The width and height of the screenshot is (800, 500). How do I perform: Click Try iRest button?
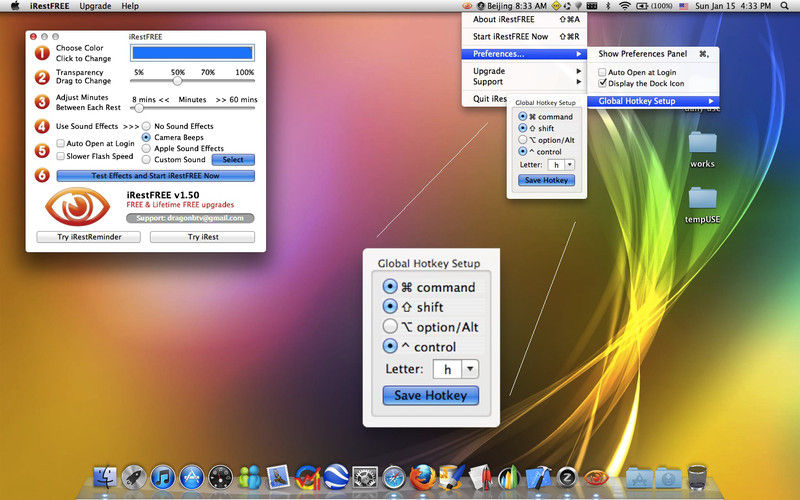point(203,237)
